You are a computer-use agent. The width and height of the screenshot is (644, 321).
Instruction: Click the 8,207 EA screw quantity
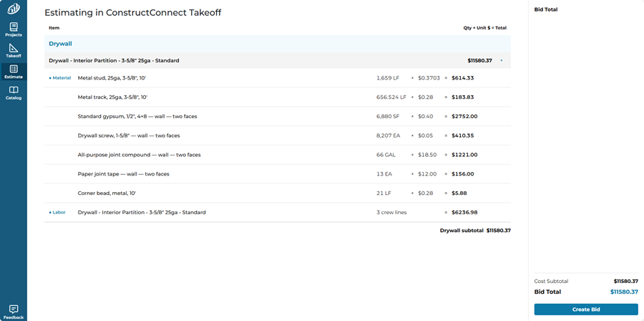pos(388,135)
